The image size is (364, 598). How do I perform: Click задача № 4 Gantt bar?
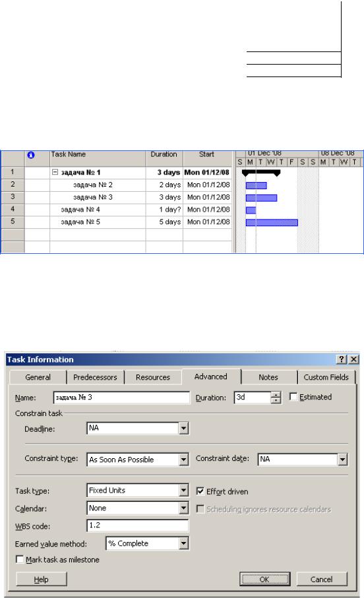(x=251, y=210)
